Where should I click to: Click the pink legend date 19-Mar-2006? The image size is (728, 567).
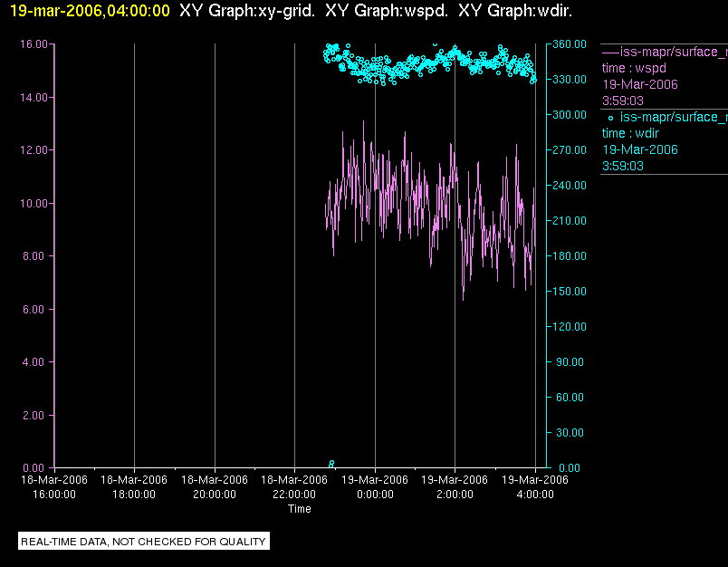tap(640, 84)
